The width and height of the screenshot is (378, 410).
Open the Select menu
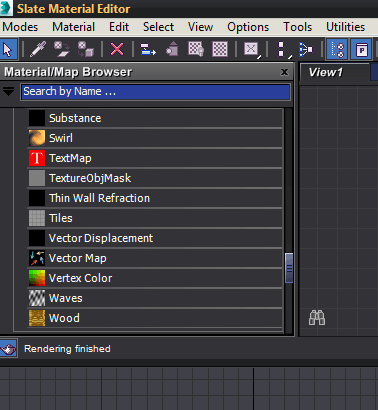(x=158, y=27)
